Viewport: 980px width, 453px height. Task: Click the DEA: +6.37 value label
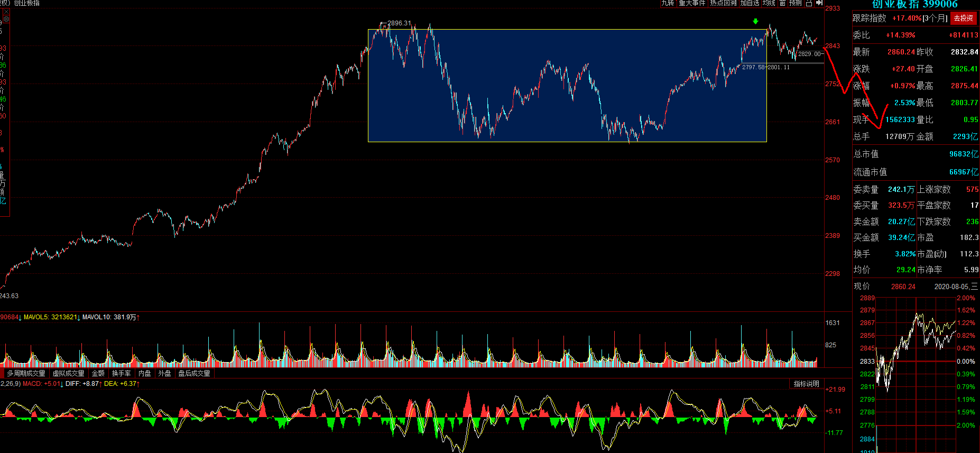pyautogui.click(x=121, y=384)
